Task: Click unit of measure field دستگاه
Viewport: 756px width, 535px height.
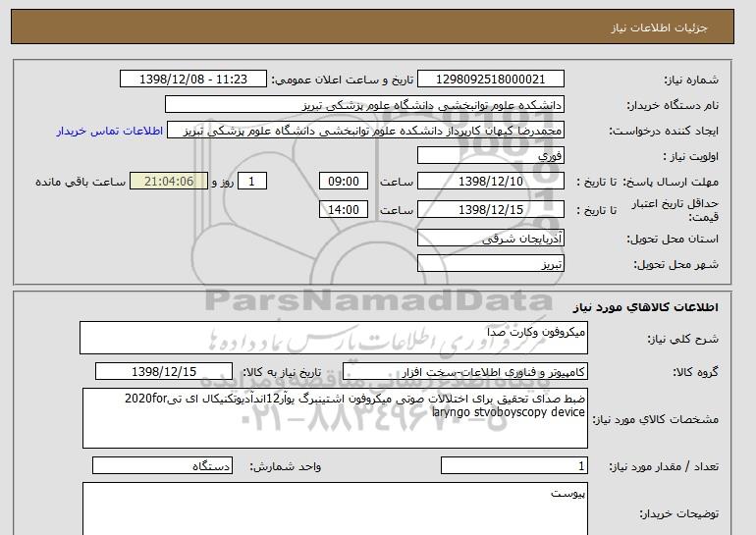Action: (x=162, y=466)
